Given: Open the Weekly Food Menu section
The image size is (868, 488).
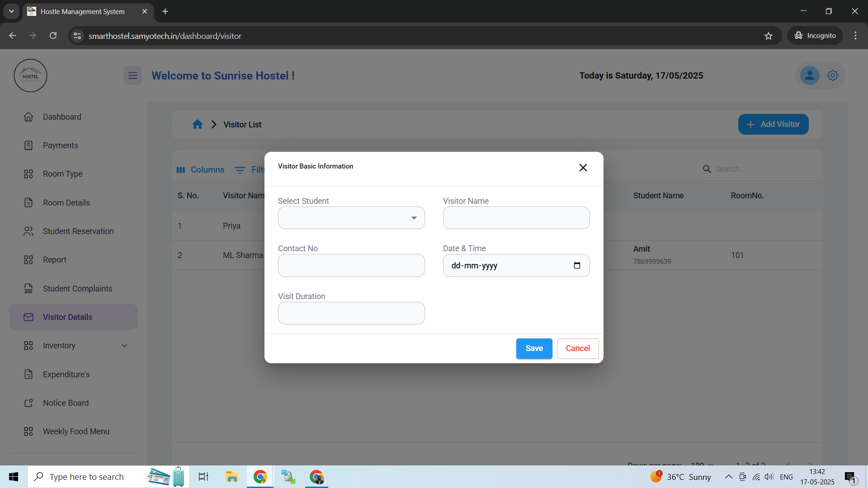Looking at the screenshot, I should tap(75, 432).
